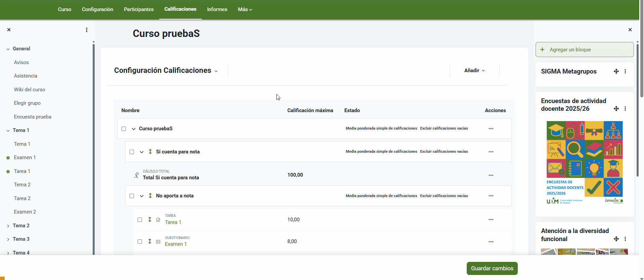Open actions menu for Encuestas de actividad block
644x280 pixels.
(x=625, y=108)
